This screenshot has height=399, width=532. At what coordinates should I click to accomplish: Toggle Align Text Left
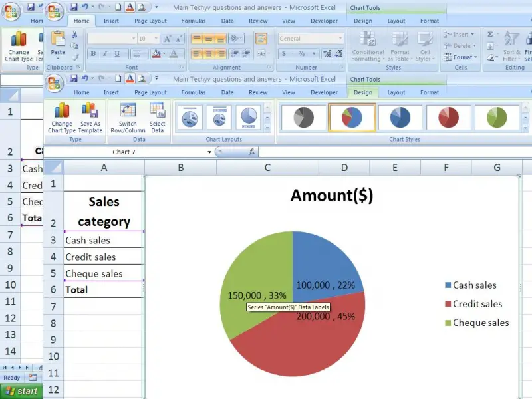point(197,53)
